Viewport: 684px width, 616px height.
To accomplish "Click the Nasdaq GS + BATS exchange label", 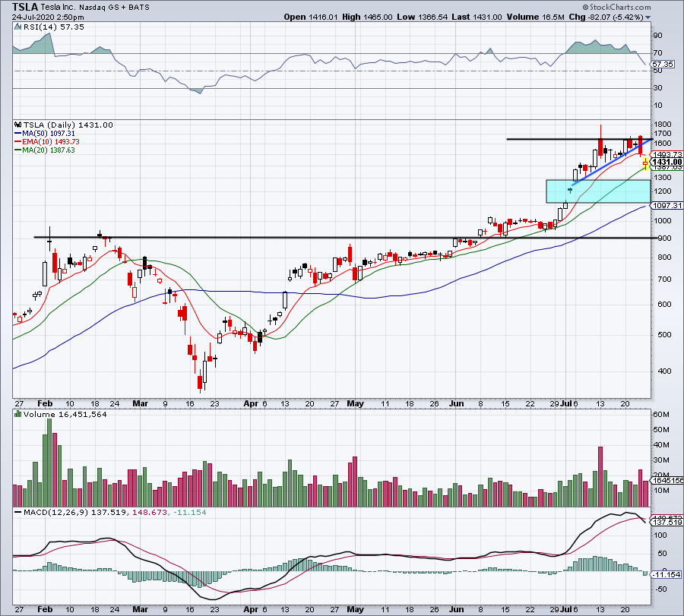I will (114, 8).
